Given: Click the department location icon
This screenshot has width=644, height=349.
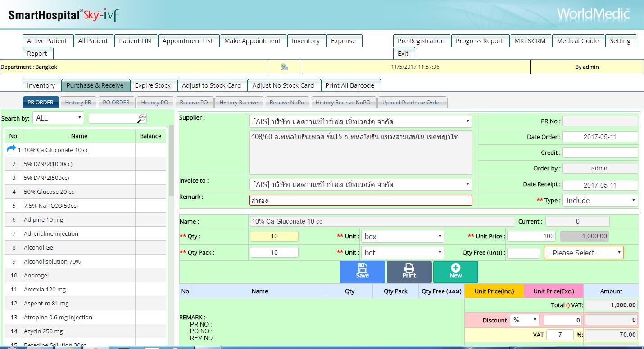Looking at the screenshot, I should click(x=284, y=67).
